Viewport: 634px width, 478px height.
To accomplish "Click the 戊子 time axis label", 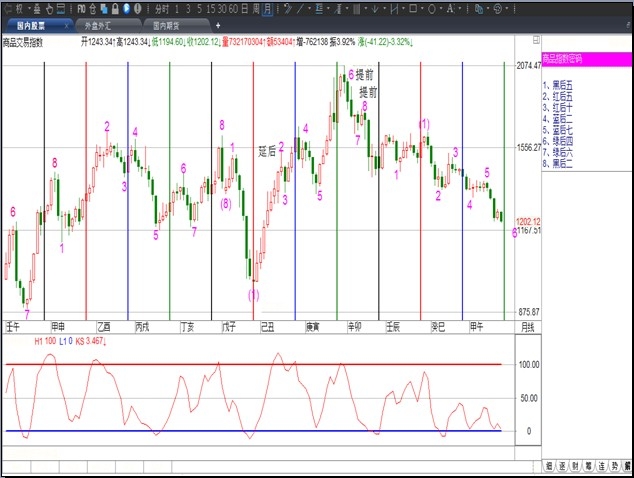I will [229, 327].
